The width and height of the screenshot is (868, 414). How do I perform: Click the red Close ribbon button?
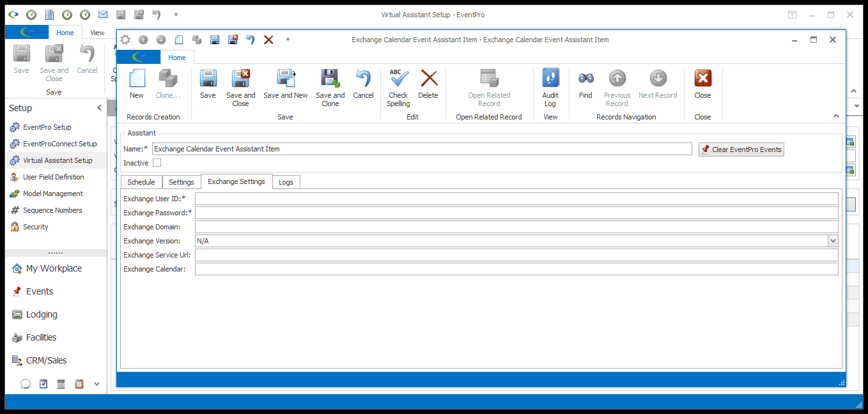click(x=702, y=84)
